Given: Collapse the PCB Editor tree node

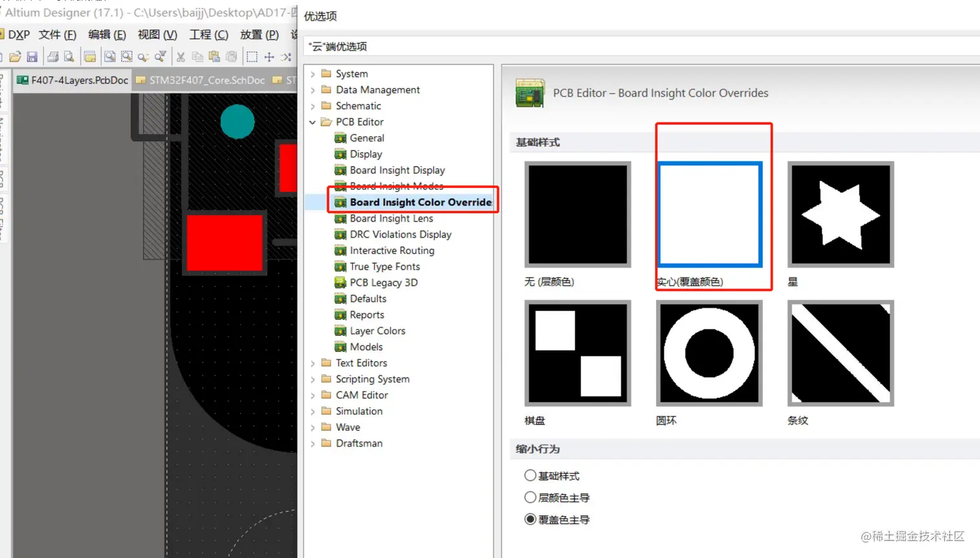Looking at the screenshot, I should pos(313,122).
